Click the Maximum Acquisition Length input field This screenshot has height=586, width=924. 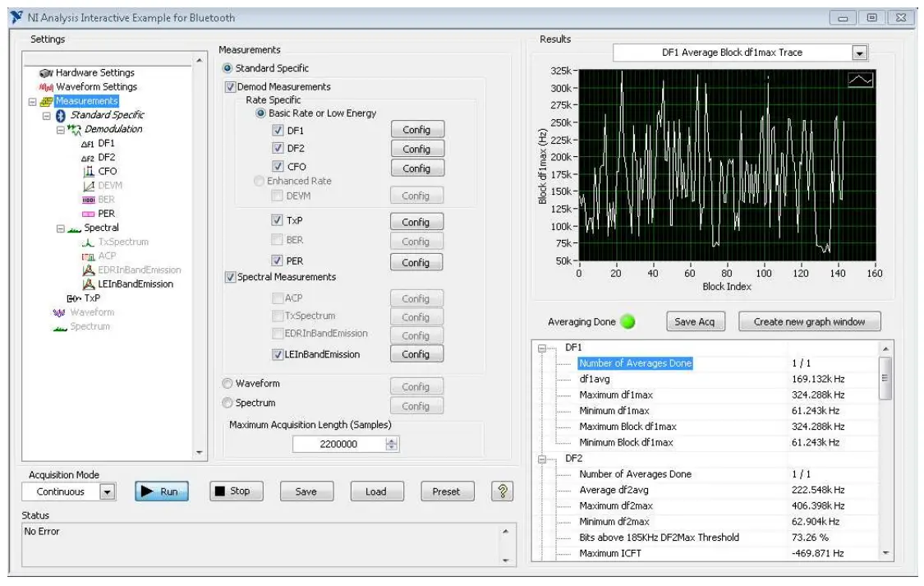point(338,444)
